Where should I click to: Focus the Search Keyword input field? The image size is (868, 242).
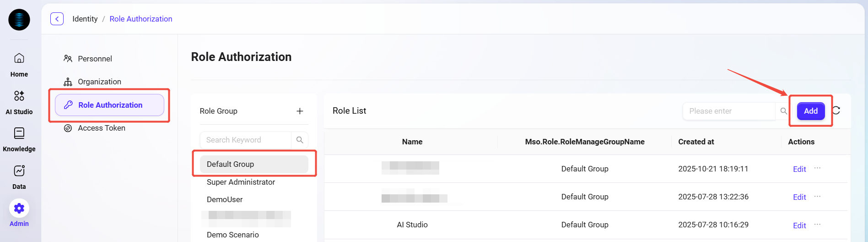pyautogui.click(x=245, y=140)
